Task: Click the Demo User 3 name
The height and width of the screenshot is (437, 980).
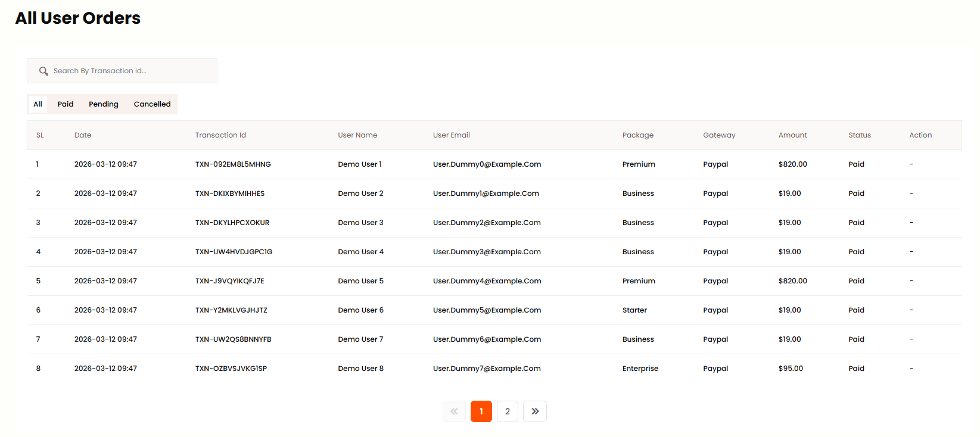Action: [x=360, y=223]
